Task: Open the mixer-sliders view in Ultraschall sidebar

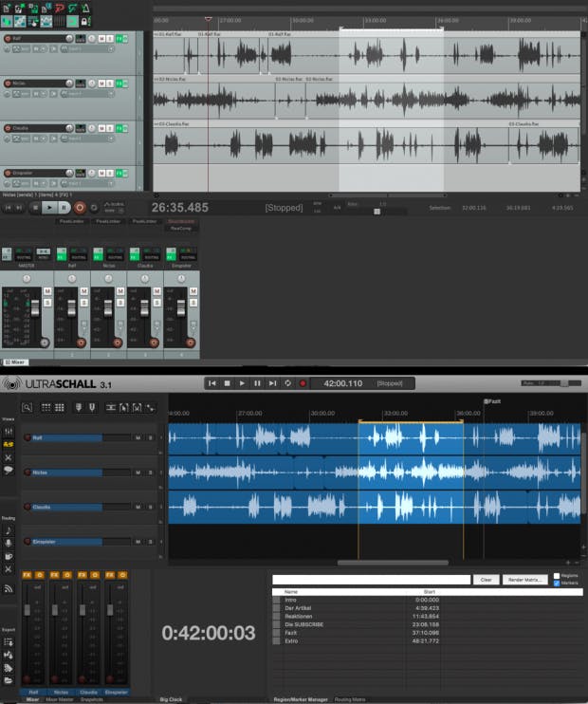Action: pos(9,432)
